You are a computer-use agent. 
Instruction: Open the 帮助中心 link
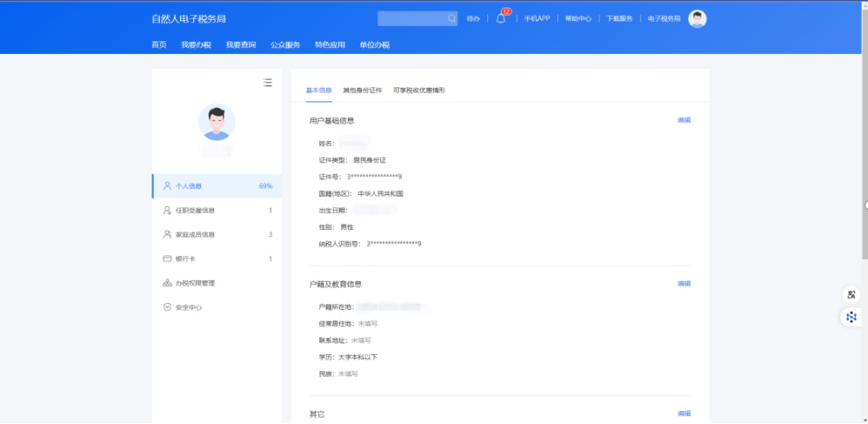[x=578, y=19]
